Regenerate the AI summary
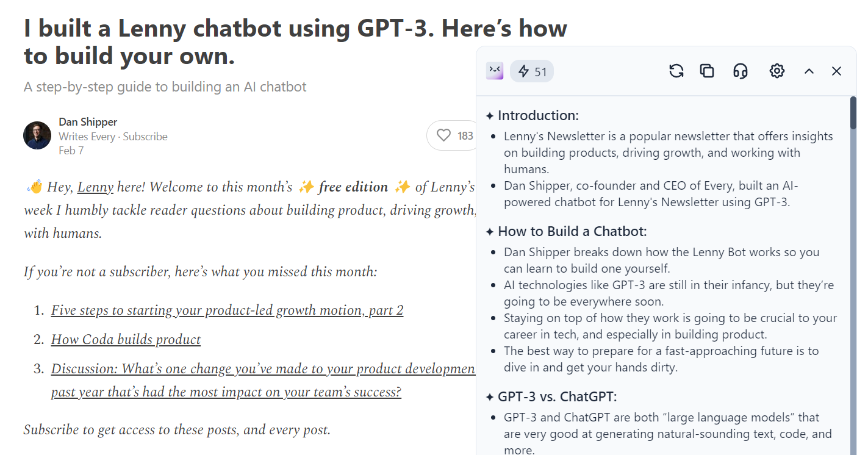Screen dimensions: 868x455 coord(676,71)
